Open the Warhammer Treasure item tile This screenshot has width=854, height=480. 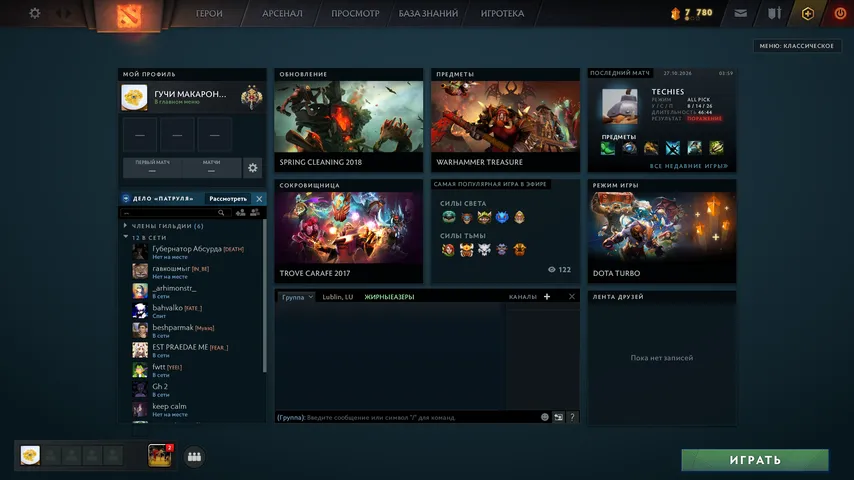(505, 120)
